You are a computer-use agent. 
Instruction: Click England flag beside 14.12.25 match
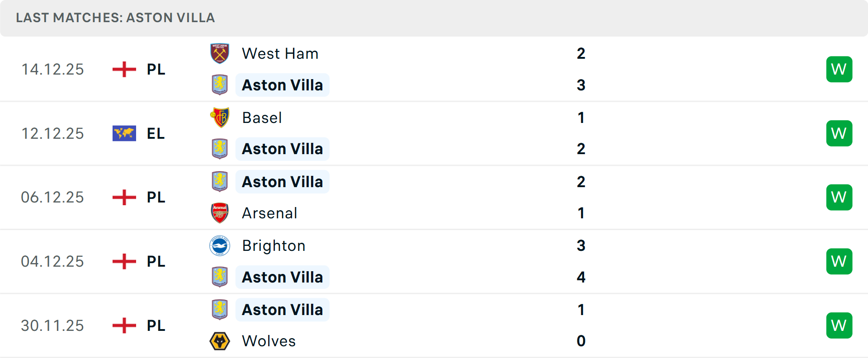[x=124, y=69]
